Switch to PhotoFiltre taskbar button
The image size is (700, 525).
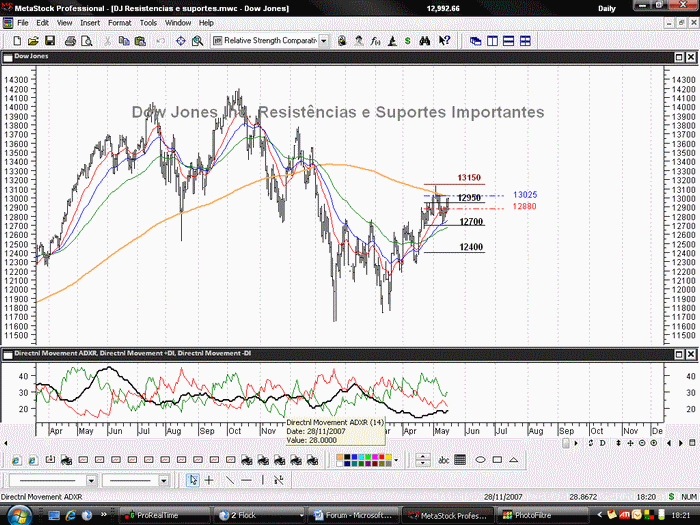pos(542,515)
